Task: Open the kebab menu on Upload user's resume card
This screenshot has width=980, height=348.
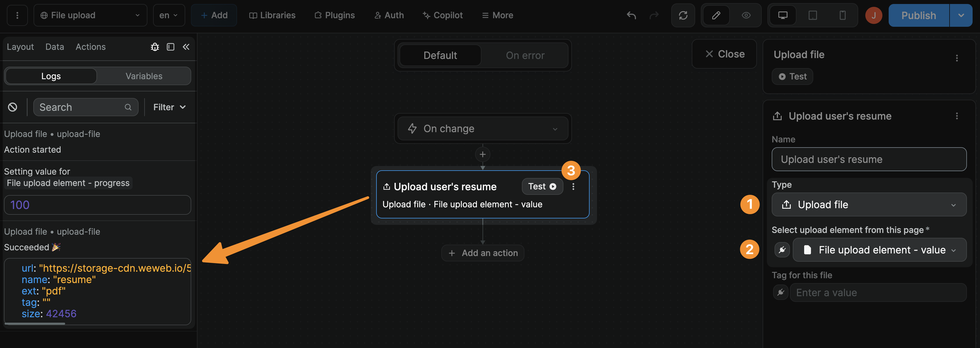Action: (x=573, y=187)
